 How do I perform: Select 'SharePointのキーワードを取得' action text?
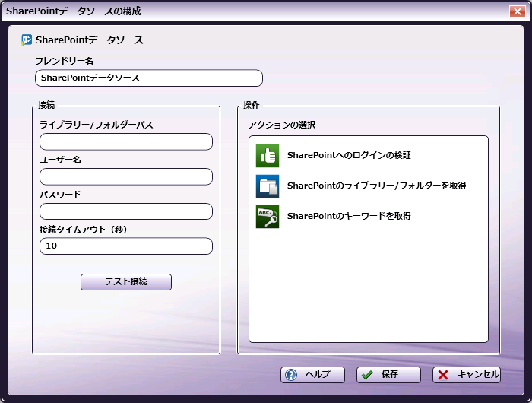point(349,216)
